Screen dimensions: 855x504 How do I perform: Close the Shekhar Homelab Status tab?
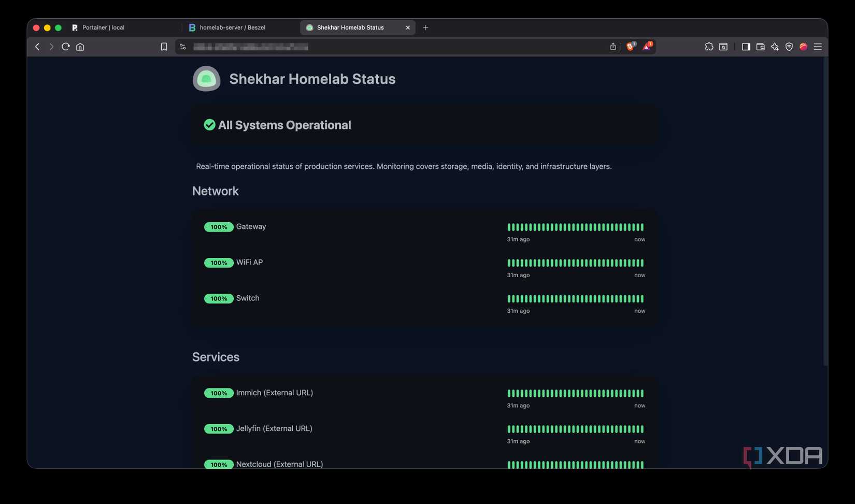point(408,27)
